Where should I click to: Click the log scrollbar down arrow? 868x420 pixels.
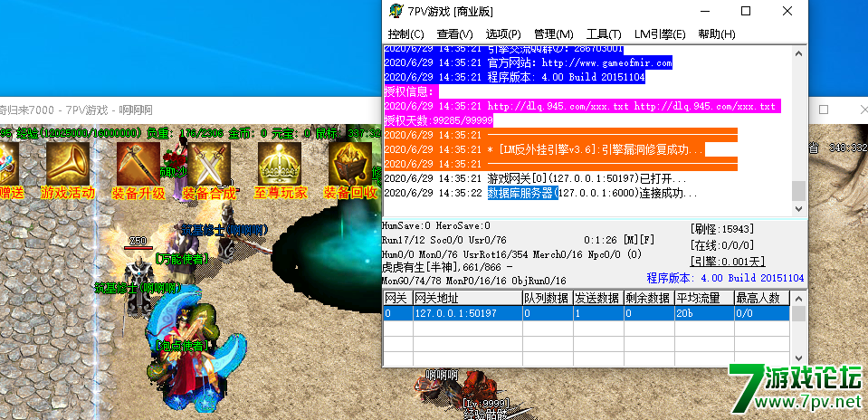798,208
